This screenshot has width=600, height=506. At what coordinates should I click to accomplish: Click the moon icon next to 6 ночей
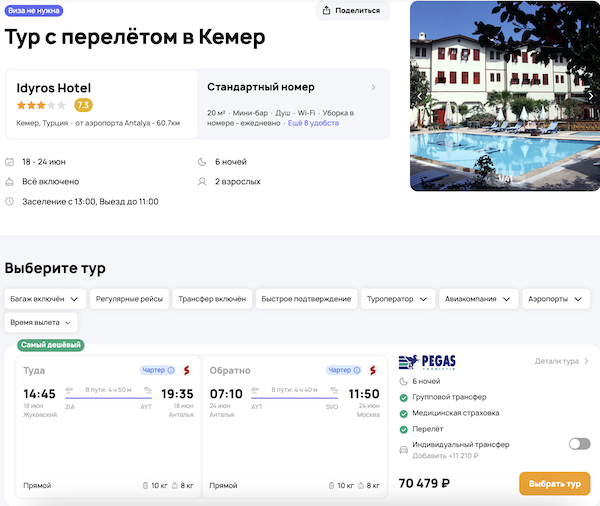tap(204, 162)
